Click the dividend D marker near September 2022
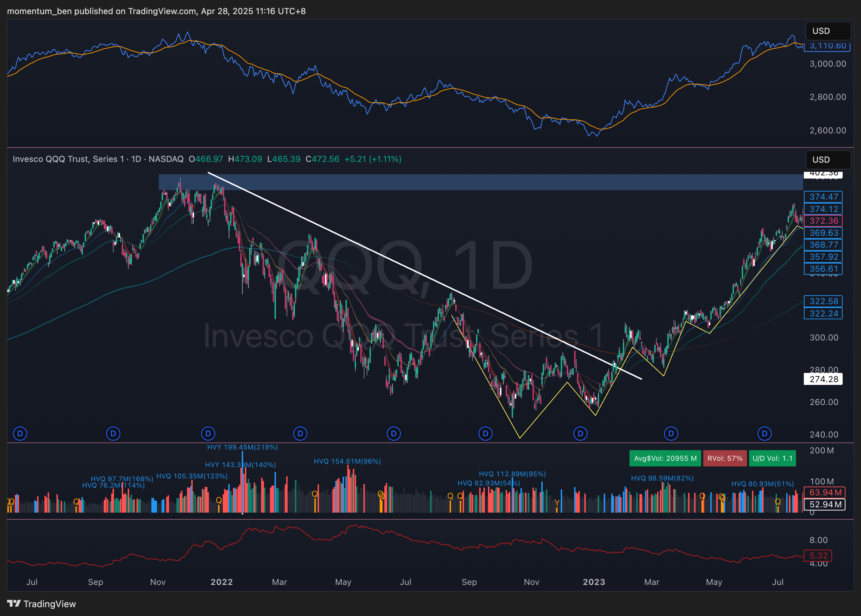861x616 pixels. [x=486, y=433]
